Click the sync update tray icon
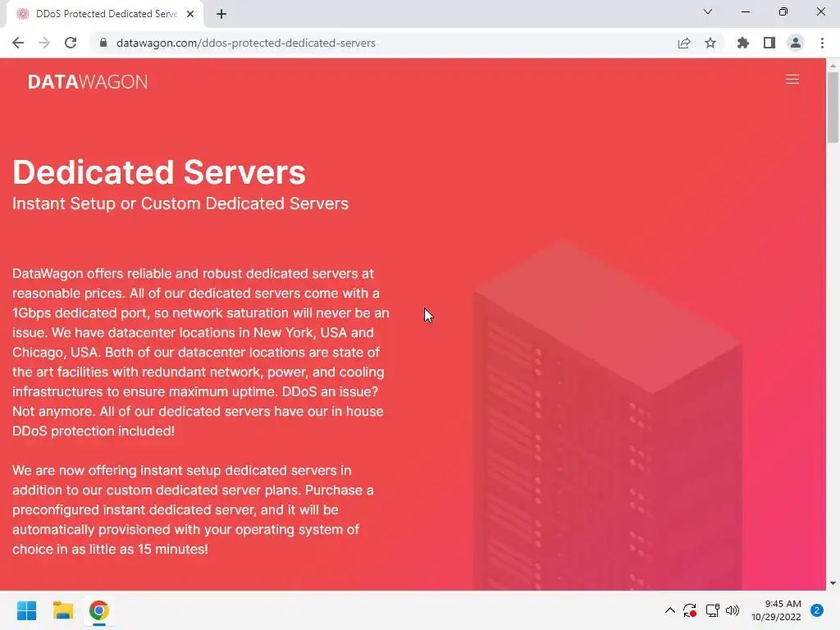 coord(689,610)
